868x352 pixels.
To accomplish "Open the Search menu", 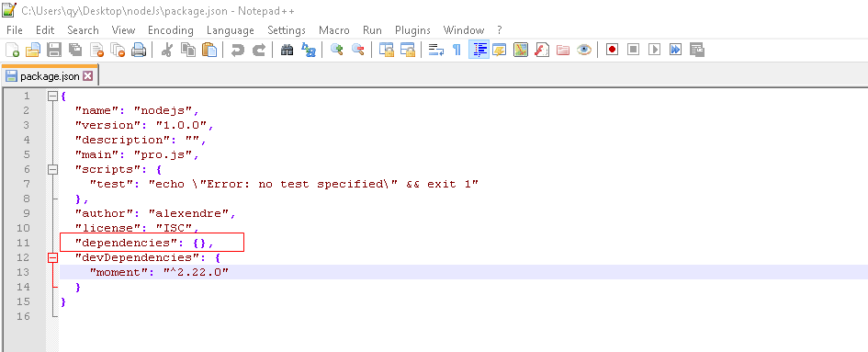I will click(83, 30).
